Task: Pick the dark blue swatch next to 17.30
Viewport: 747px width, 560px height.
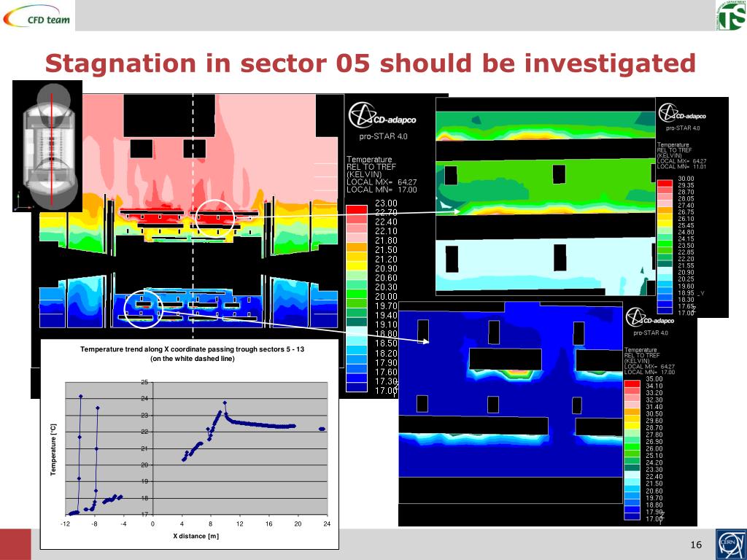Action: pos(356,386)
